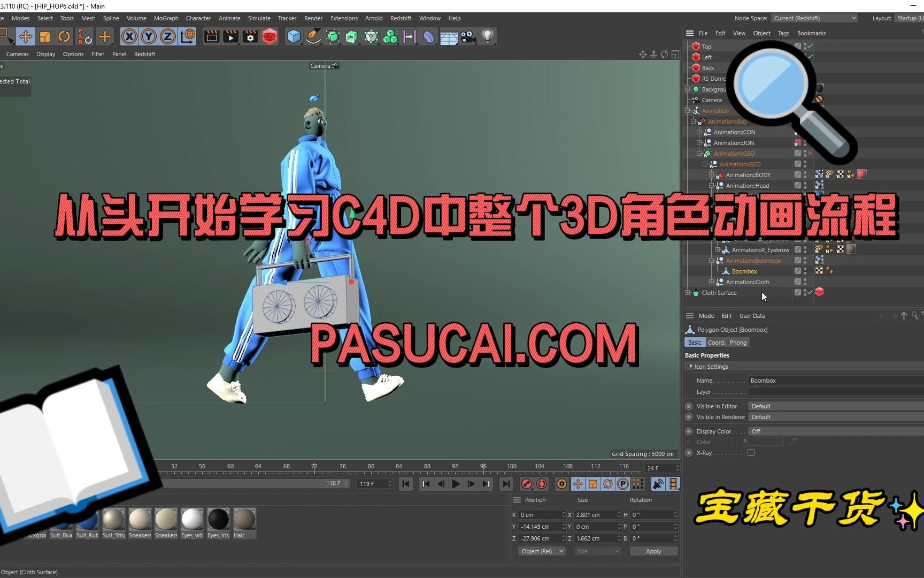Click the Render Settings gear icon
924x578 pixels.
coord(250,36)
